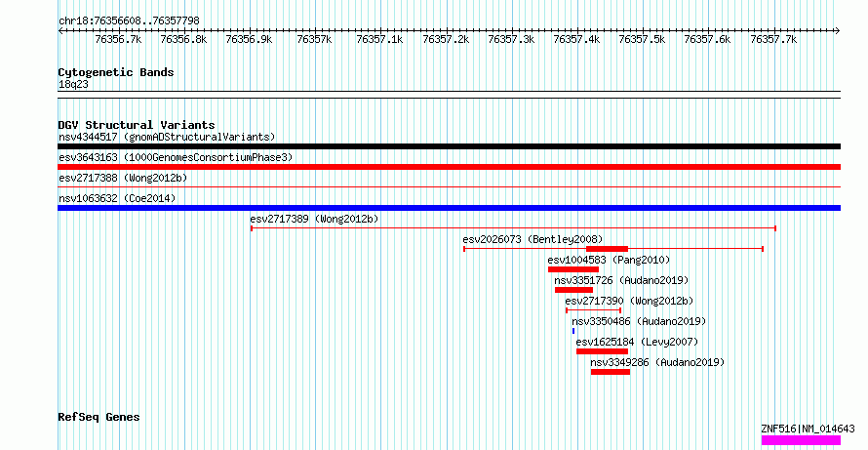
Task: Select the 18q23 cytogenetic band label
Action: point(73,85)
